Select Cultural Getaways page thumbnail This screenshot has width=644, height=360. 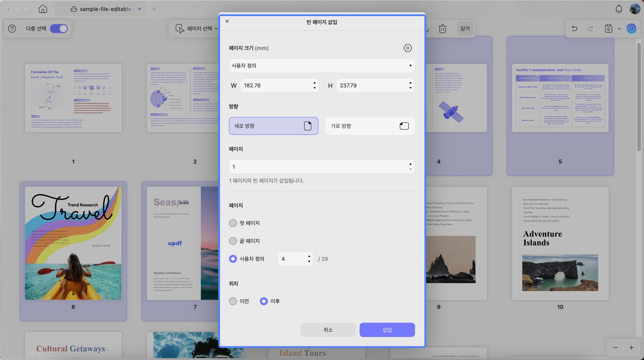[73, 345]
